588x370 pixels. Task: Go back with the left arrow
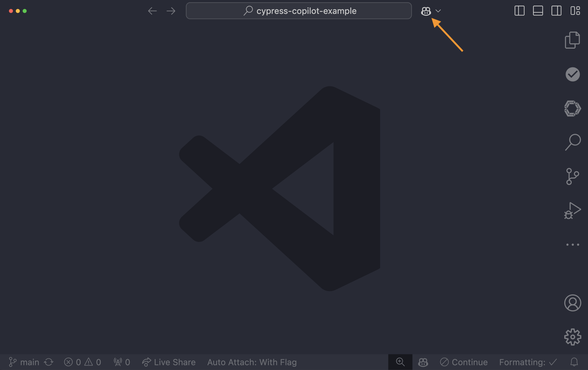[152, 11]
